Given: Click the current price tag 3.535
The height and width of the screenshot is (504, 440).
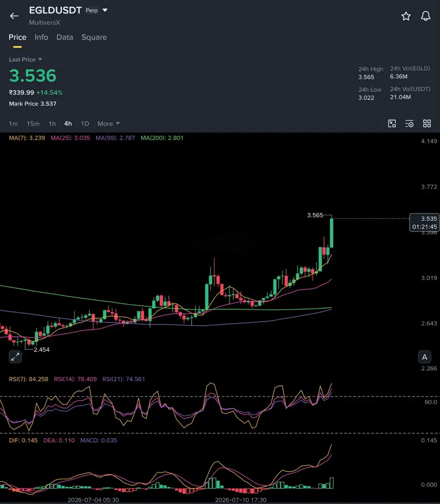Looking at the screenshot, I should [x=424, y=223].
